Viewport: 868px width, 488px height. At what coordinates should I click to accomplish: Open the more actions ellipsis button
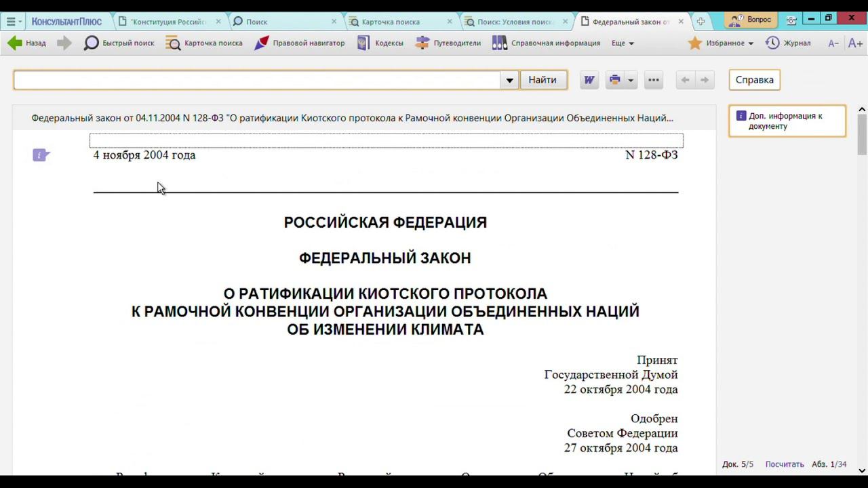(x=654, y=80)
